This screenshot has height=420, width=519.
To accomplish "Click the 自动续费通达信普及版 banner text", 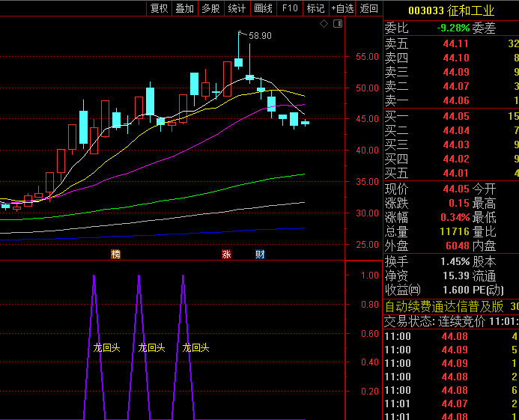I will [x=443, y=307].
